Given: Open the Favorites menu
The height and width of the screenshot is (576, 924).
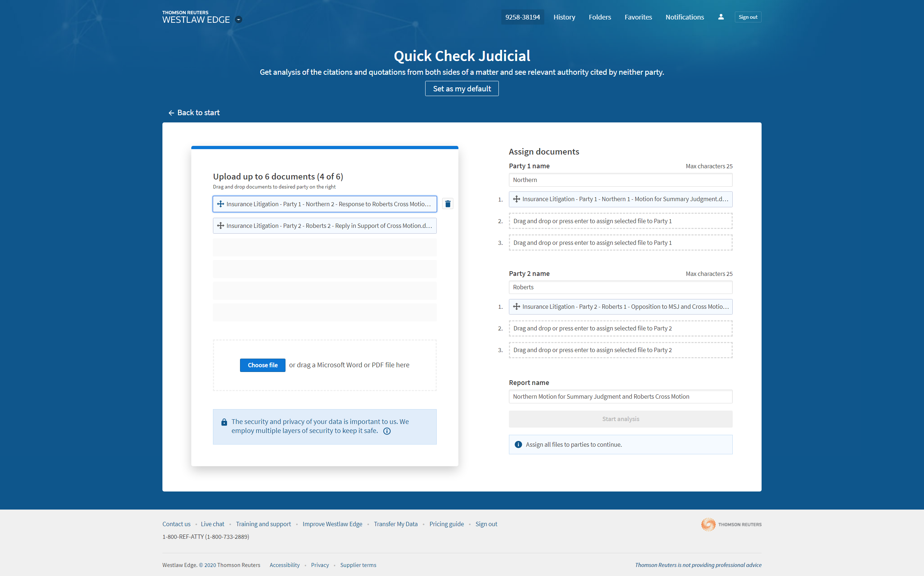Looking at the screenshot, I should point(638,17).
